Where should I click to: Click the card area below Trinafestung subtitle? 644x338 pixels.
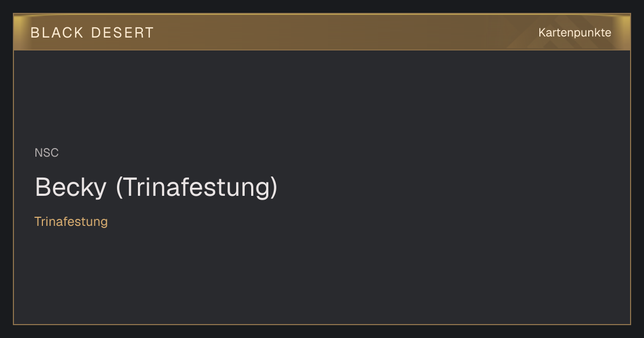322,277
